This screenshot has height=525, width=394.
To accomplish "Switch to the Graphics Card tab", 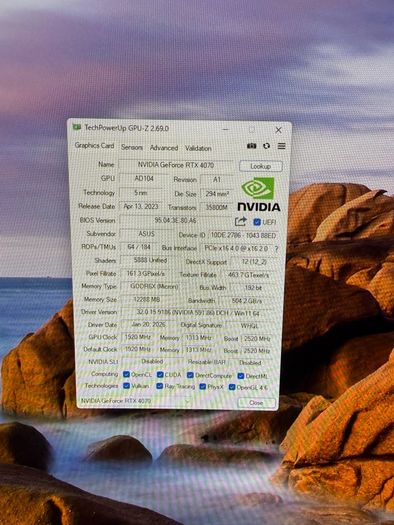I will (x=94, y=145).
